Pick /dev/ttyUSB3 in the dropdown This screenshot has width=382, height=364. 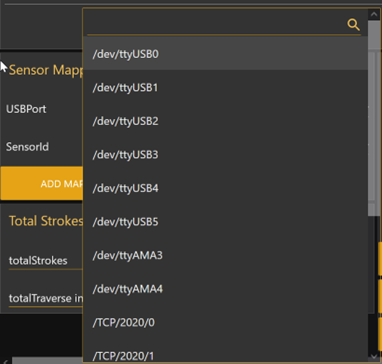coord(225,155)
